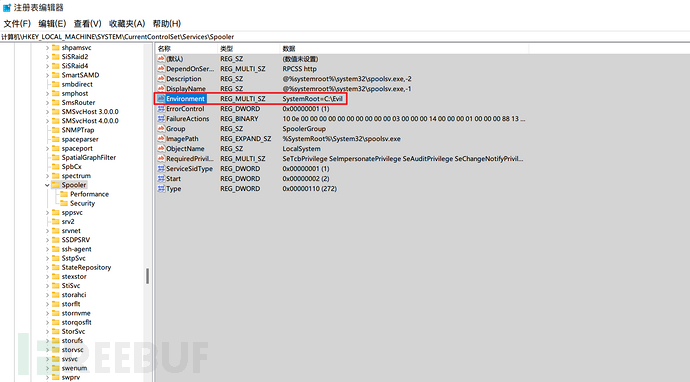Select the ErrorControl DWORD value icon
Image resolution: width=690 pixels, height=382 pixels.
pyautogui.click(x=161, y=109)
